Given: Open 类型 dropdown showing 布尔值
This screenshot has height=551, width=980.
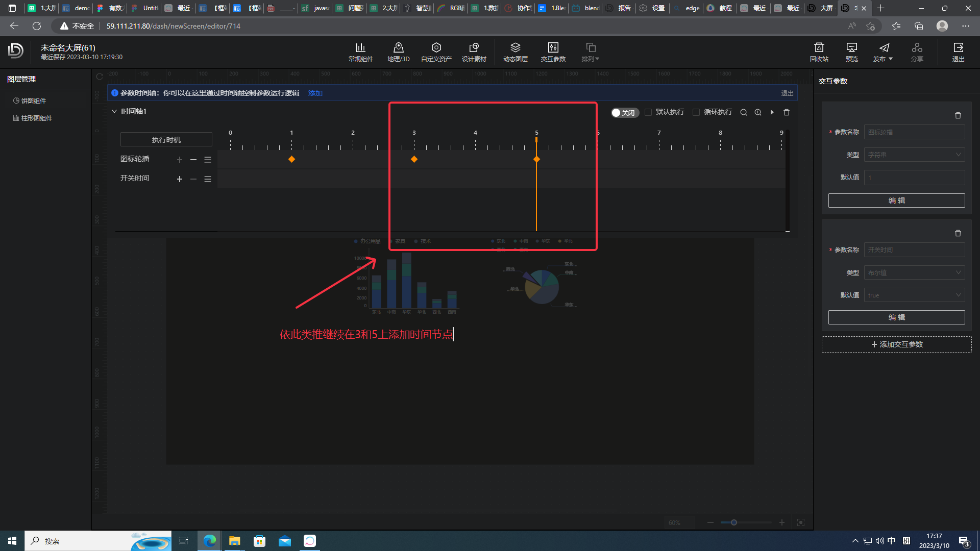Looking at the screenshot, I should coord(914,272).
